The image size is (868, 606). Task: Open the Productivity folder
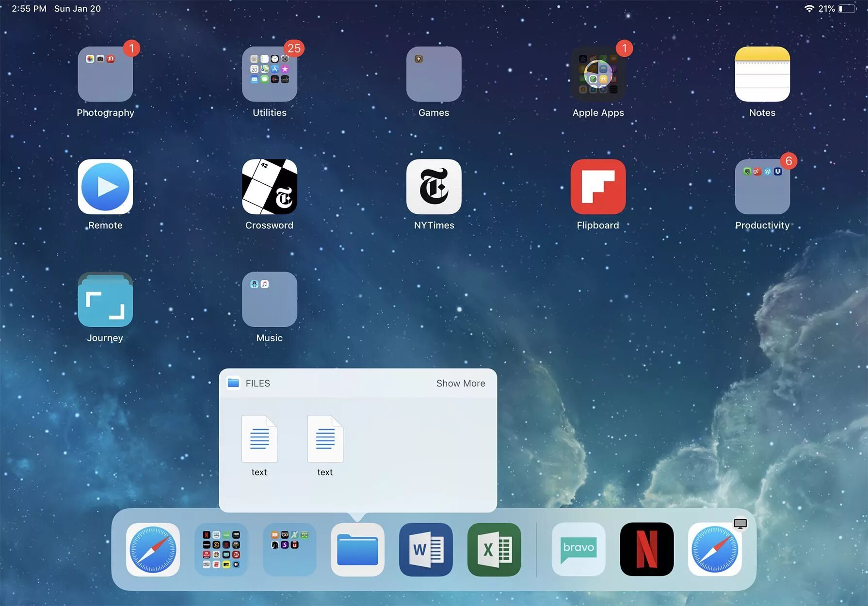click(x=762, y=187)
